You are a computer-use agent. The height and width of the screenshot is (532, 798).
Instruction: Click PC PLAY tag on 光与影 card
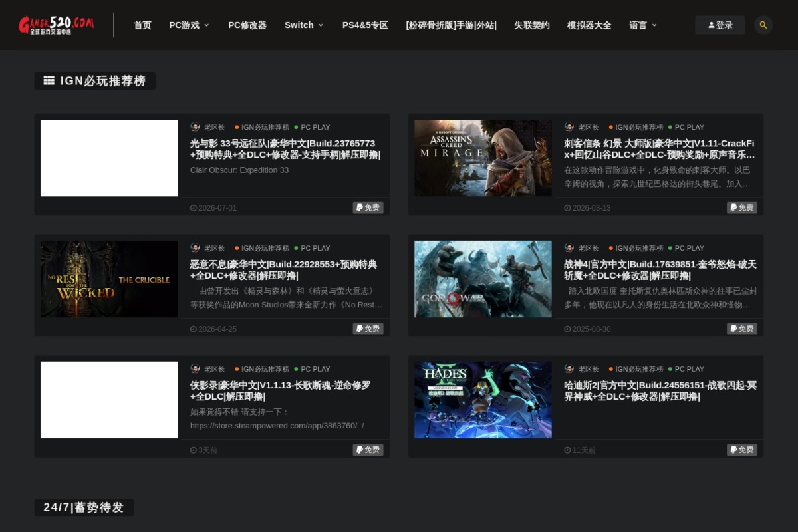coord(313,127)
